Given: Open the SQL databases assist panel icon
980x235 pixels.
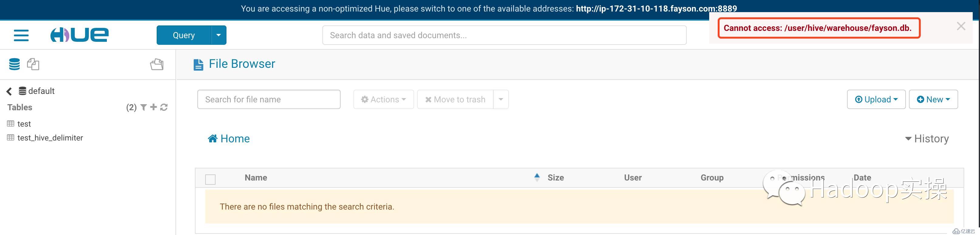Looking at the screenshot, I should (x=15, y=64).
